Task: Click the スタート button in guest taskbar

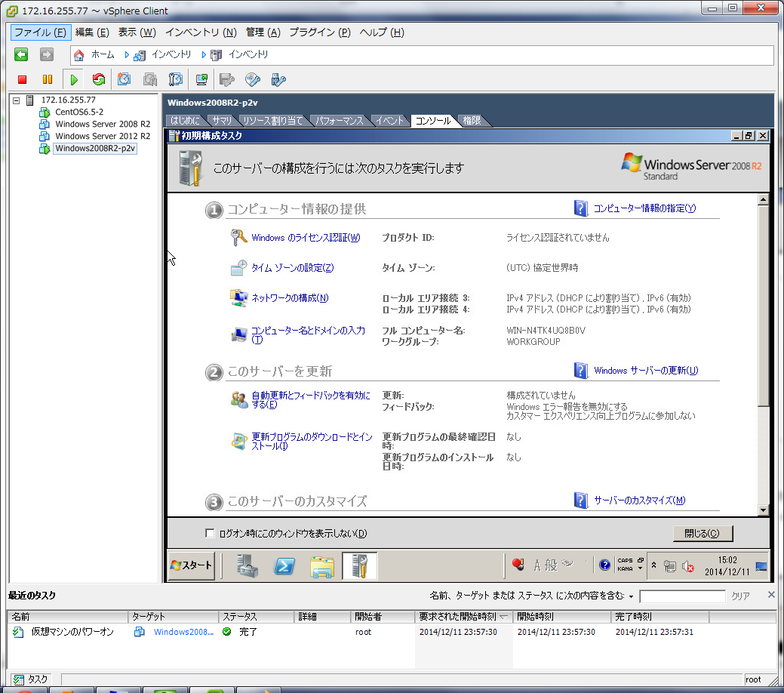Action: coord(192,566)
